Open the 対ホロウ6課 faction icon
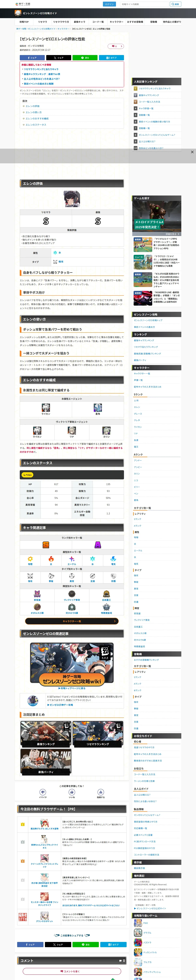 [72, 607]
